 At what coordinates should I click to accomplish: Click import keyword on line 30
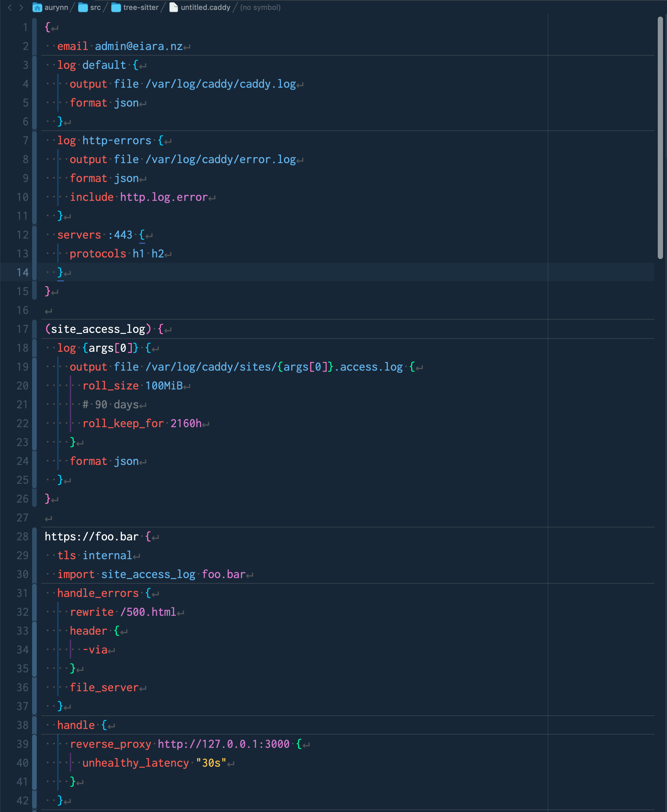pos(76,574)
